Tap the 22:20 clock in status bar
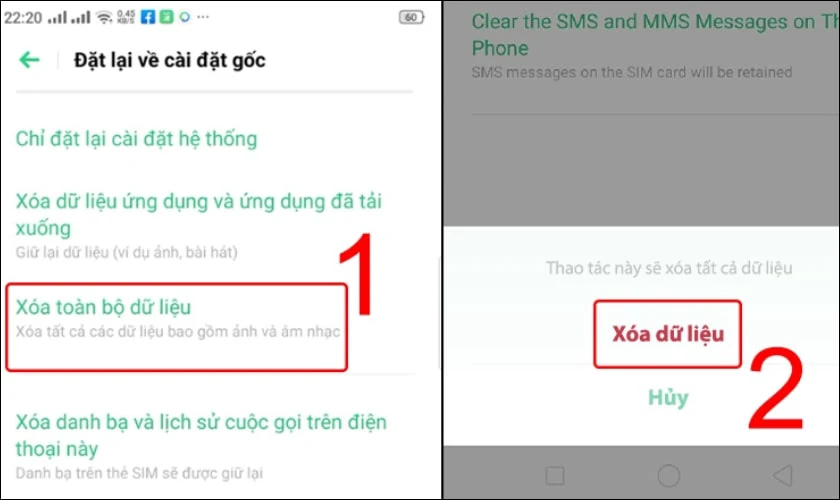The image size is (840, 500). 23,18
